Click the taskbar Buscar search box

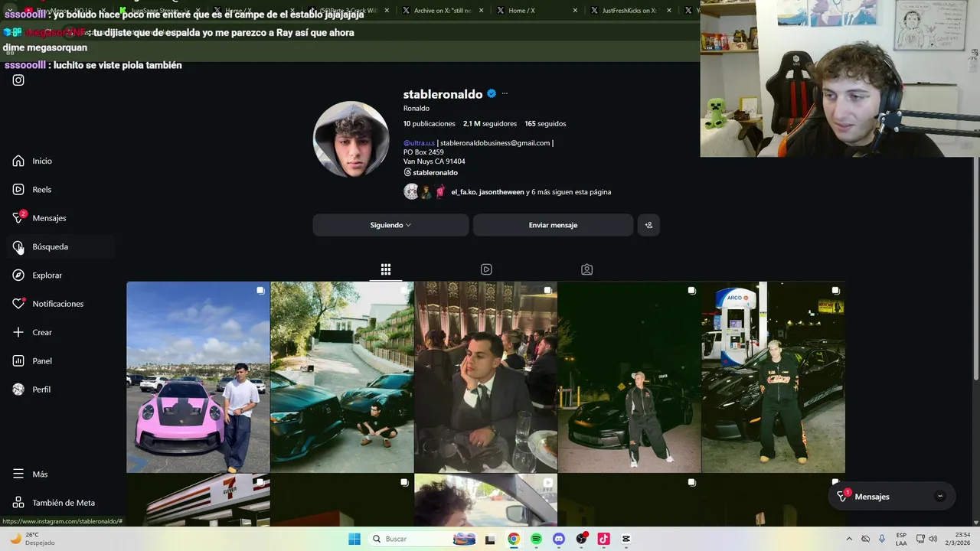click(x=422, y=539)
